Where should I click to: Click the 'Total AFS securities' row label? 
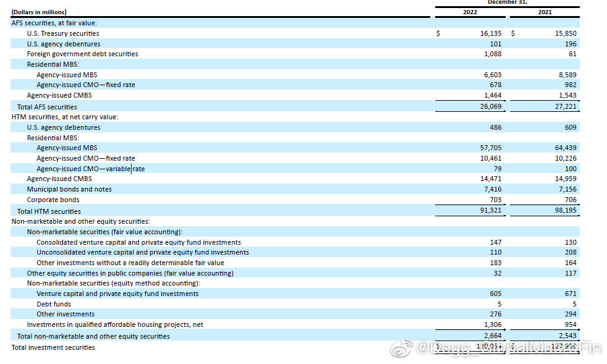pos(47,107)
